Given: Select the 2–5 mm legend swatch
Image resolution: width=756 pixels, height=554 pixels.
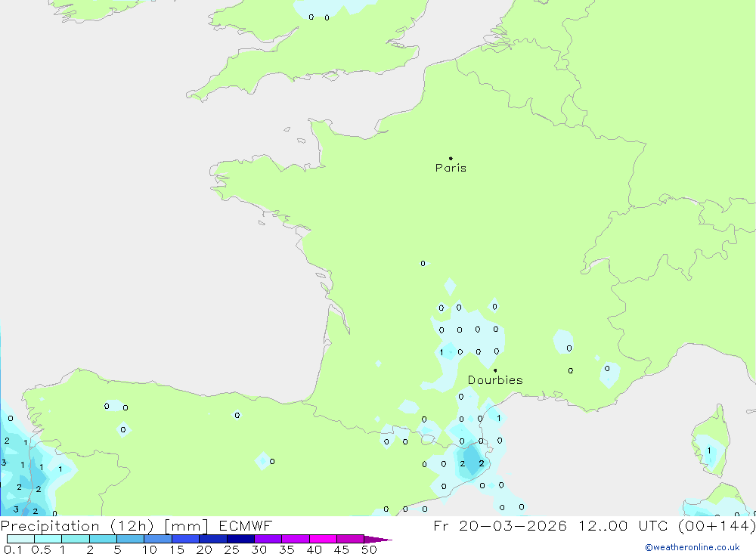Looking at the screenshot, I should [x=103, y=539].
